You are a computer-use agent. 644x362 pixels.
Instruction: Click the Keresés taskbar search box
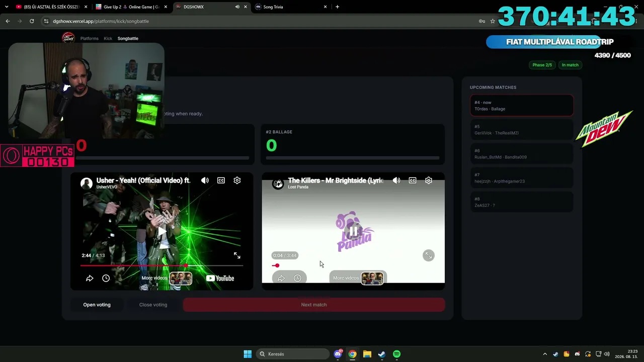293,354
